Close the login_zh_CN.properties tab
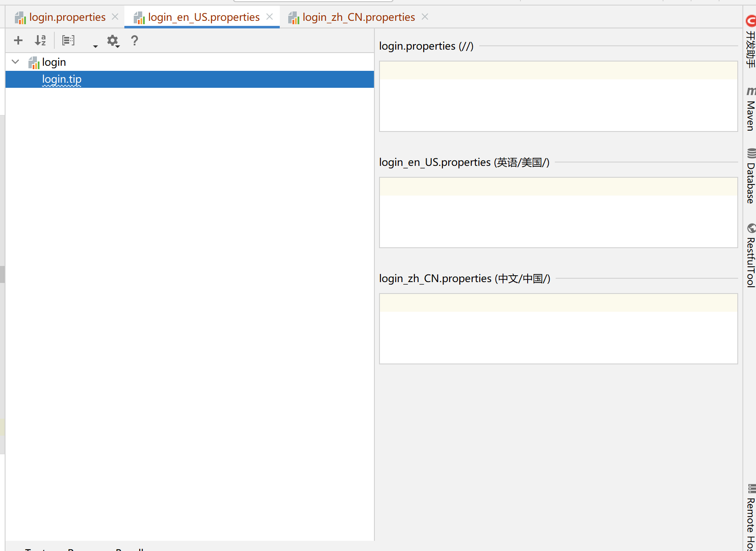 (x=425, y=17)
